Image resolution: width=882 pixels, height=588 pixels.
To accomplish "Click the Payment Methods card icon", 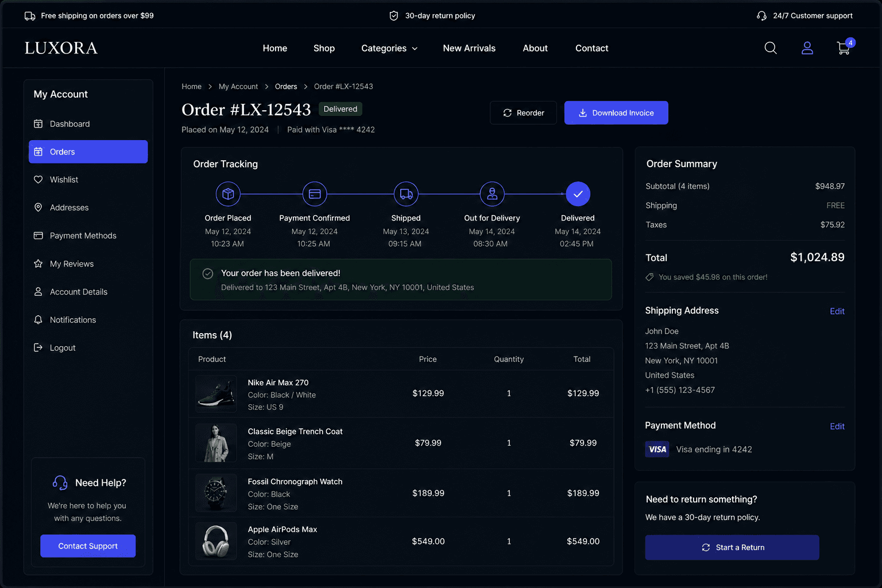I will tap(38, 235).
